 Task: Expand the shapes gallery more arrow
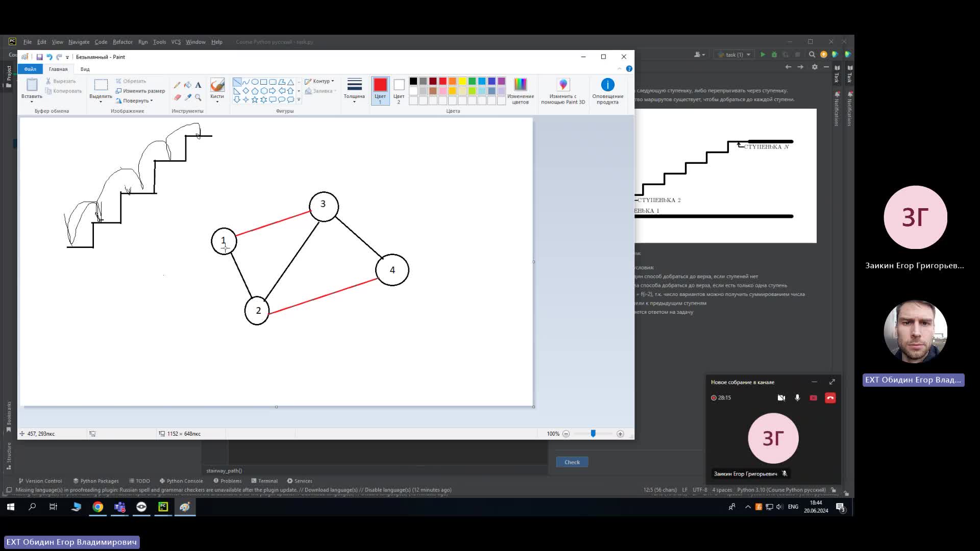(x=299, y=100)
